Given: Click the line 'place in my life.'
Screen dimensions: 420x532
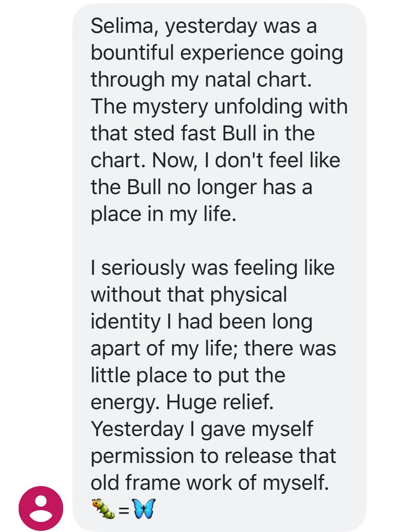Looking at the screenshot, I should [164, 214].
